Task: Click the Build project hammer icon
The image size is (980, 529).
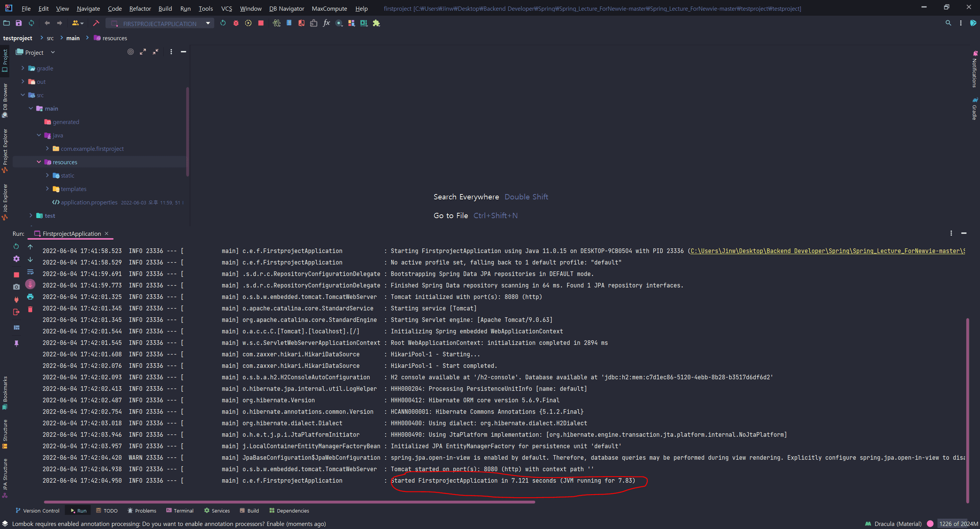Action: 96,23
